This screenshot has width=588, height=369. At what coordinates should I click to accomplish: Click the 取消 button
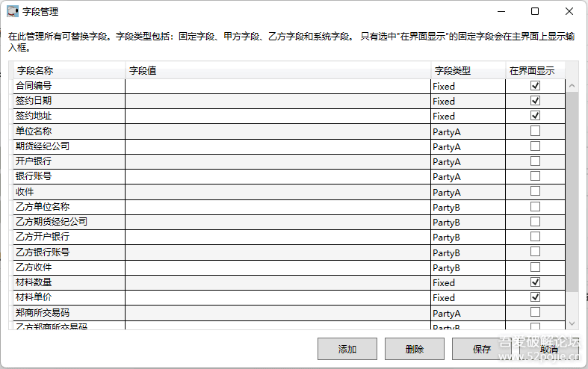pos(548,349)
